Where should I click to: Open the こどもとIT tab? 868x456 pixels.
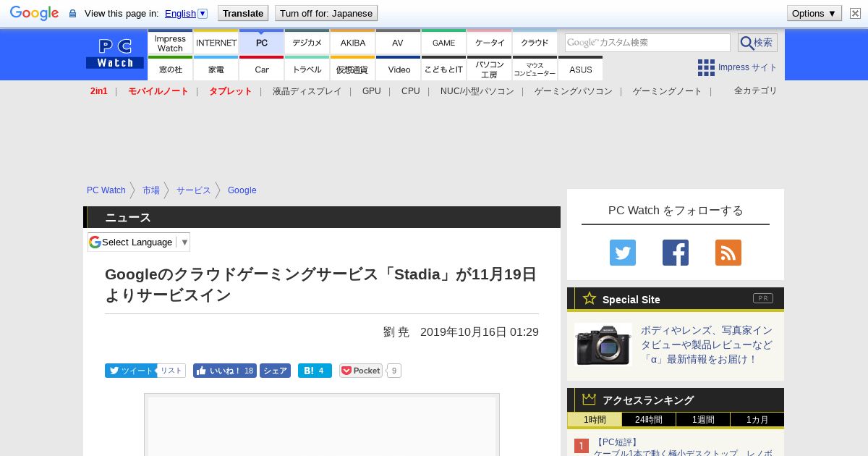tap(443, 69)
